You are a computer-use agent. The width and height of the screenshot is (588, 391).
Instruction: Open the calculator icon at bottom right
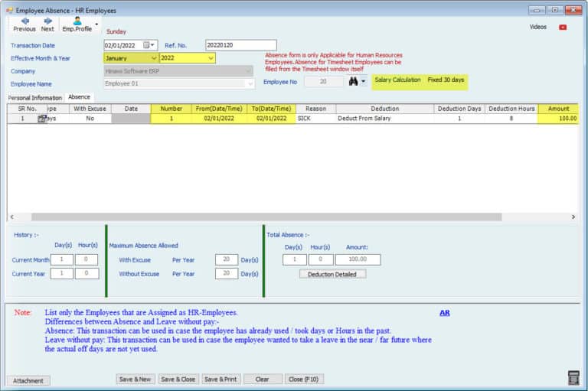573,378
